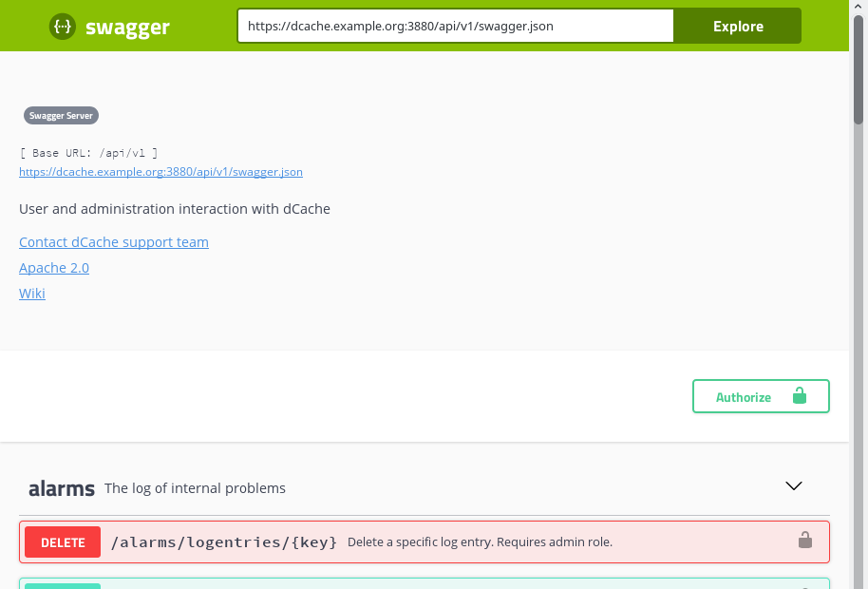Open the swagger.json URL link
This screenshot has height=589, width=868.
(160, 172)
